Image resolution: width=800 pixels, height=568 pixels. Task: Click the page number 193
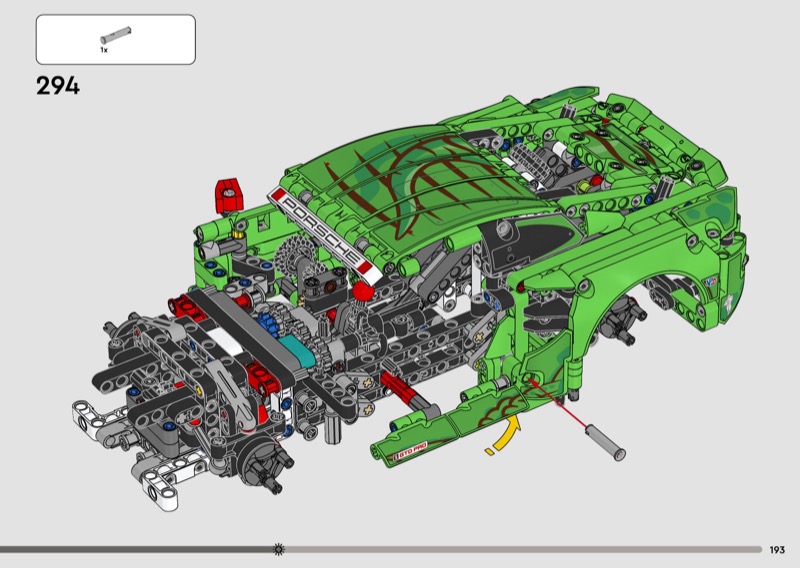(x=777, y=549)
